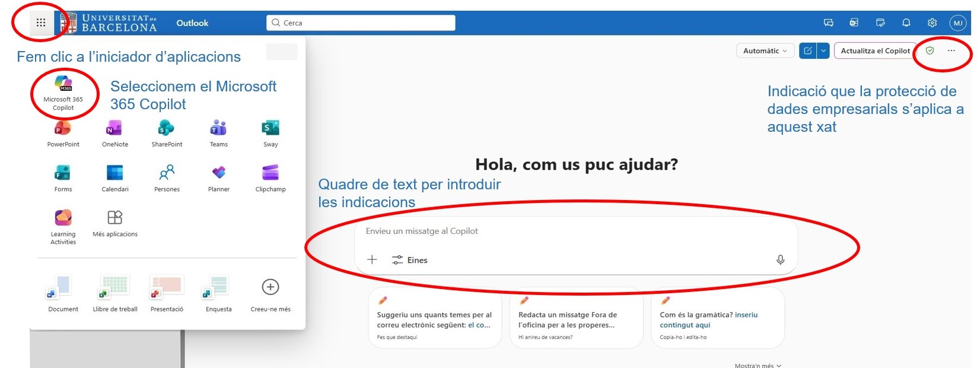Open the app launcher grid icon
Viewport: 980px width, 368px height.
coord(41,23)
